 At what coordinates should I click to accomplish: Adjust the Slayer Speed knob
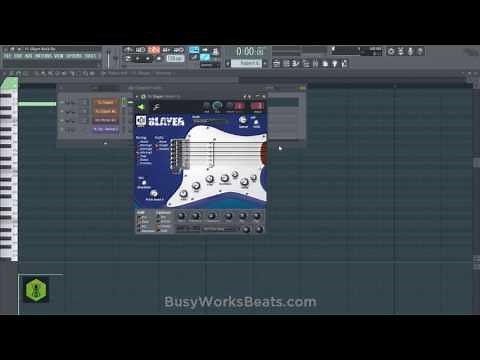243,121
